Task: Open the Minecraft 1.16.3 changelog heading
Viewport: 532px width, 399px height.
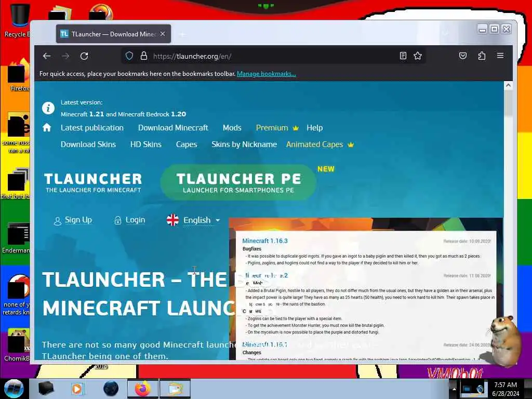Action: pos(265,241)
